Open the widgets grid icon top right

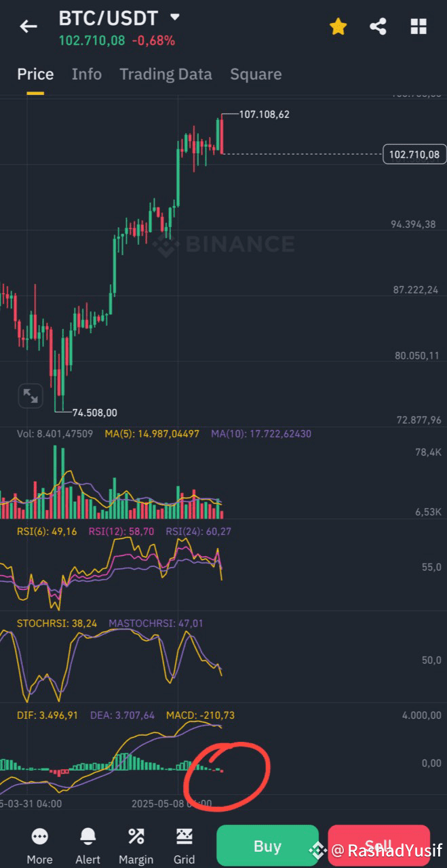pyautogui.click(x=418, y=26)
